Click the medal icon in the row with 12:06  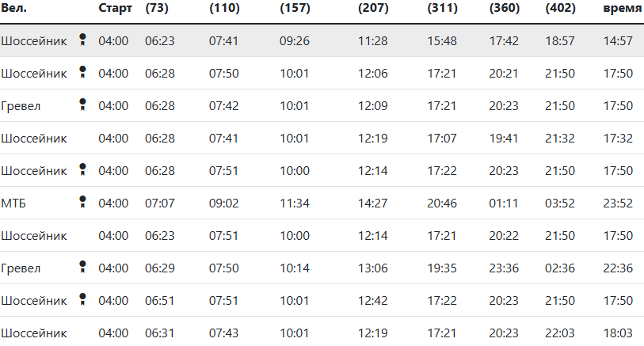(82, 73)
